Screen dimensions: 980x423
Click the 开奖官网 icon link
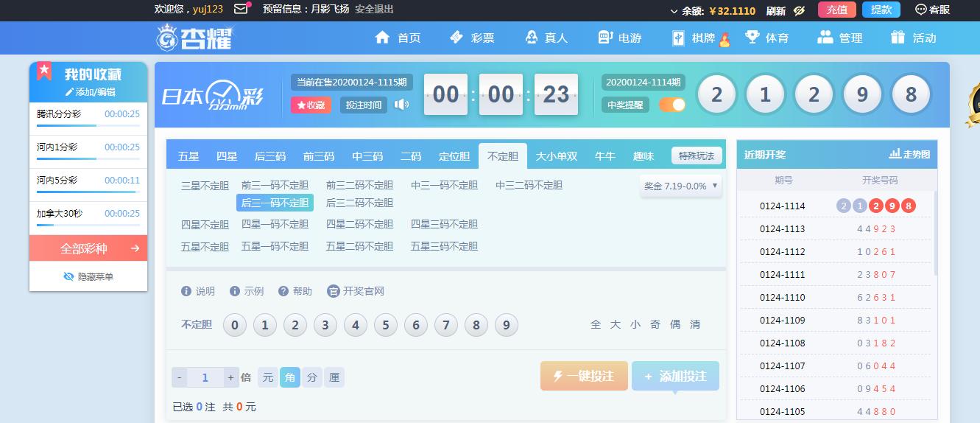click(334, 291)
